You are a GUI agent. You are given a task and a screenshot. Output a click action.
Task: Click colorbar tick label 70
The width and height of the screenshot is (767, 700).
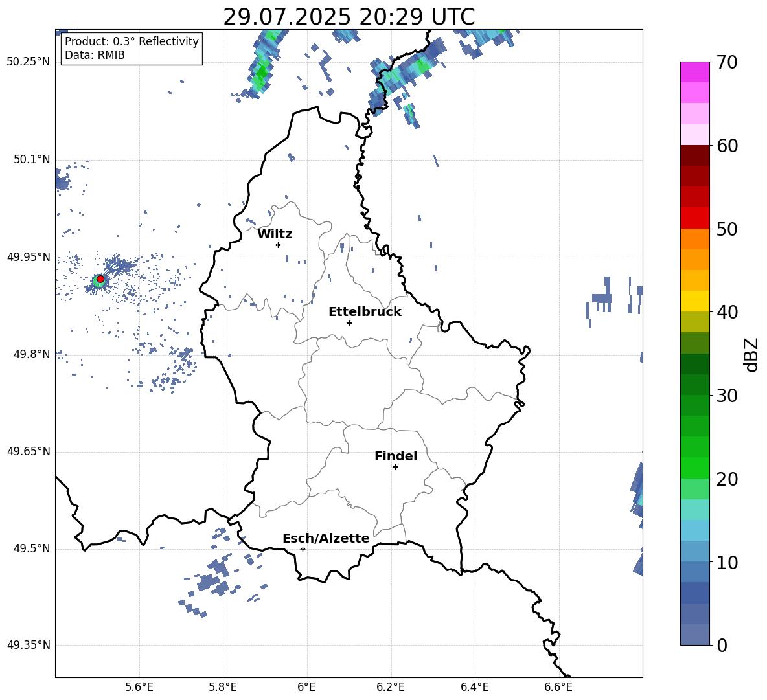coord(727,63)
